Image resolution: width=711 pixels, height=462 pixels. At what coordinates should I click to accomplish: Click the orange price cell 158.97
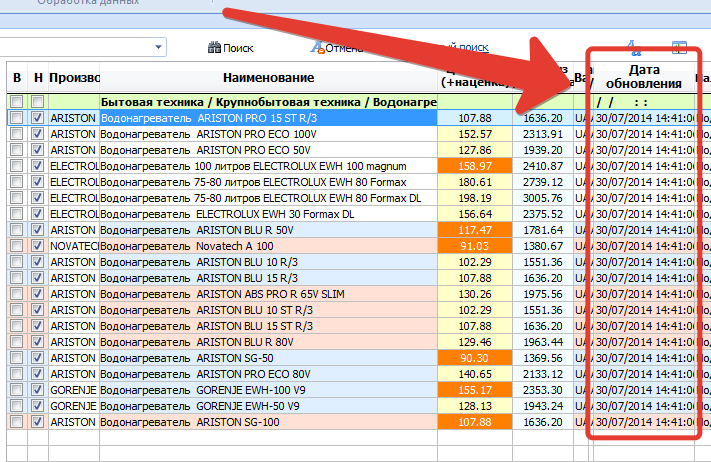pos(475,166)
